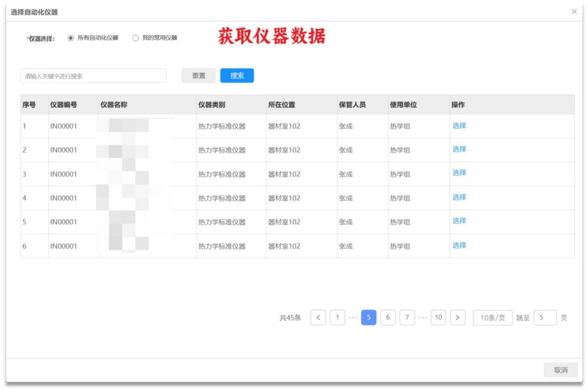Select the 所有自动化仪器 radio option
Screen dimensions: 588x391
(70, 37)
